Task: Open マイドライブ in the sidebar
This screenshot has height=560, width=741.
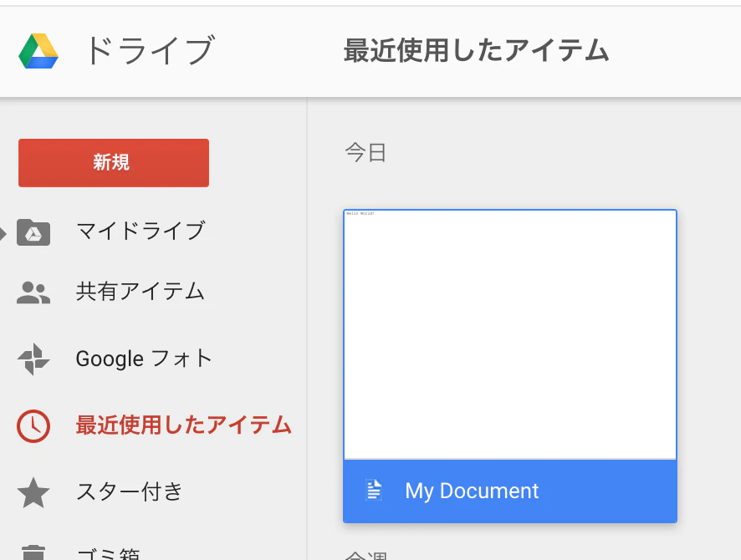Action: pyautogui.click(x=141, y=232)
